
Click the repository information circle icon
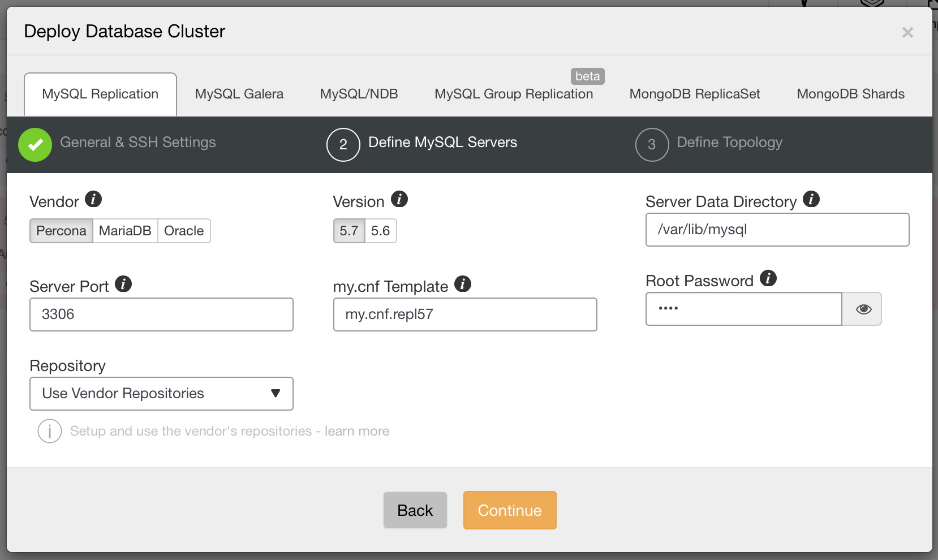click(50, 431)
